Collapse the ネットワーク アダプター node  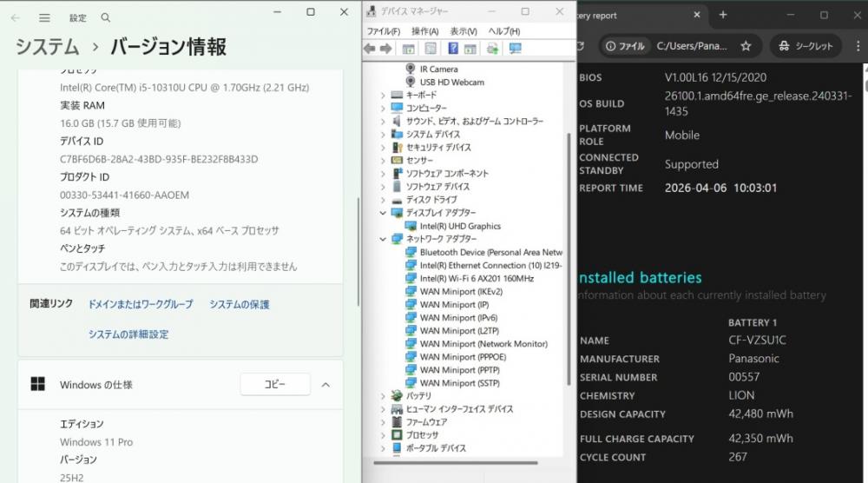[x=383, y=239]
